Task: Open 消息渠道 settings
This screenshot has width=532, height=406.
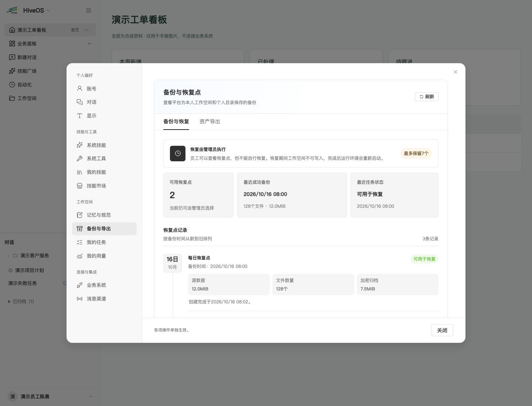Action: pos(104,299)
